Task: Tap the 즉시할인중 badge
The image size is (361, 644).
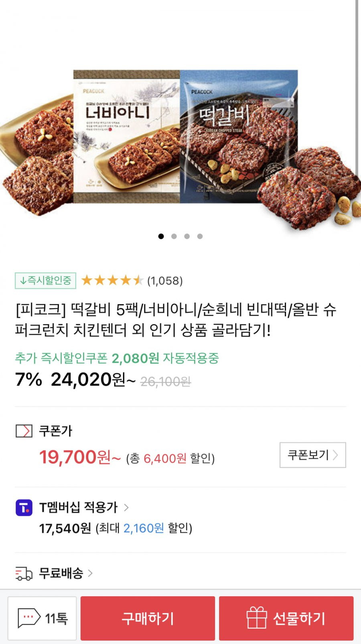Action: (45, 280)
